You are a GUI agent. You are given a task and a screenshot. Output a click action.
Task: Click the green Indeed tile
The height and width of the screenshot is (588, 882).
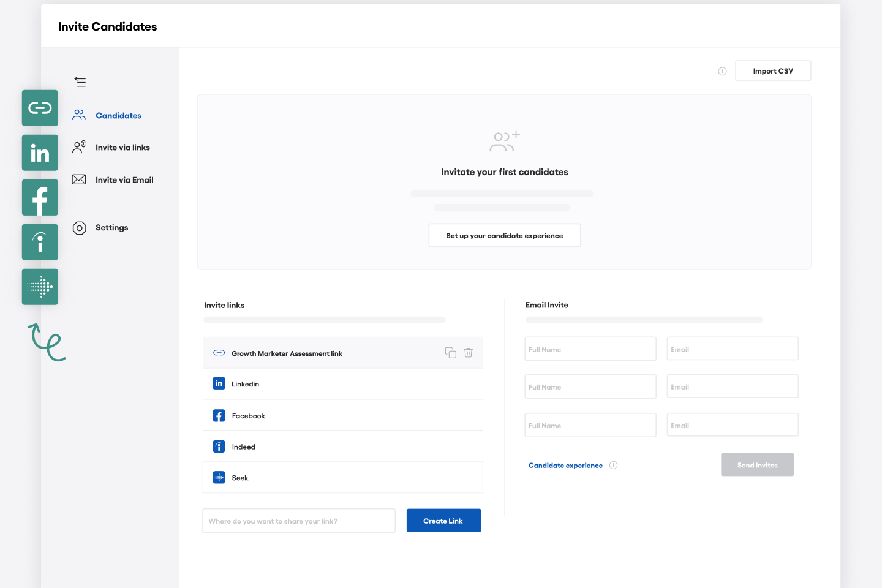[x=40, y=243]
